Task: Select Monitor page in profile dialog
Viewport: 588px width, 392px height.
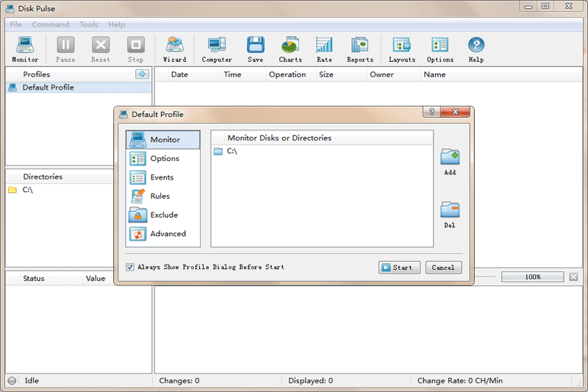Action: click(x=162, y=140)
